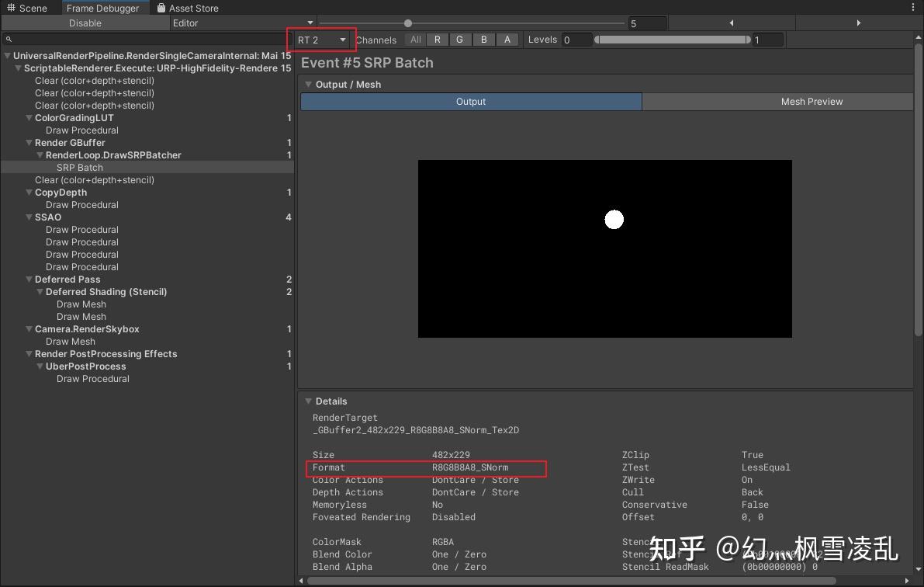Click the horizontal scrollbar at bottom
924x587 pixels.
(571, 581)
